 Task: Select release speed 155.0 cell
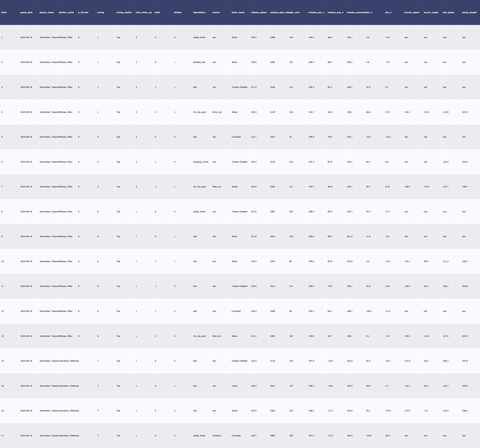pos(254,411)
